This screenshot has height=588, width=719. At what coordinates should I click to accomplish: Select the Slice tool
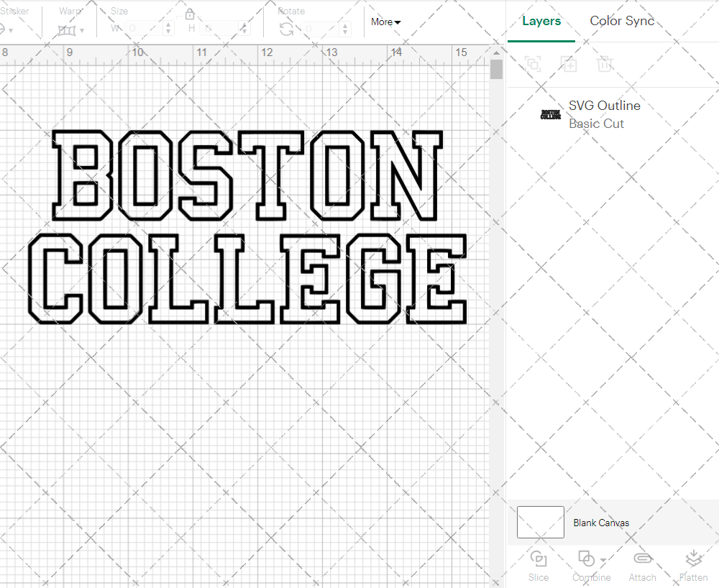click(x=539, y=564)
